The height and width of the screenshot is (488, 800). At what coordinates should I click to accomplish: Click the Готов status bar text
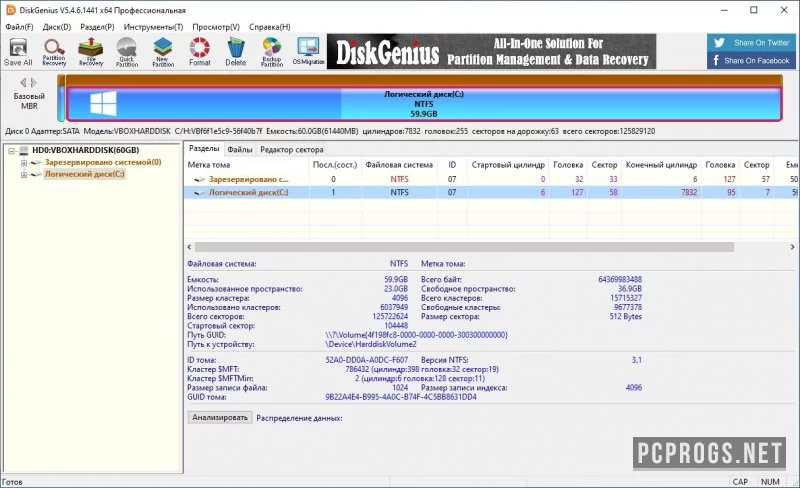pyautogui.click(x=12, y=482)
